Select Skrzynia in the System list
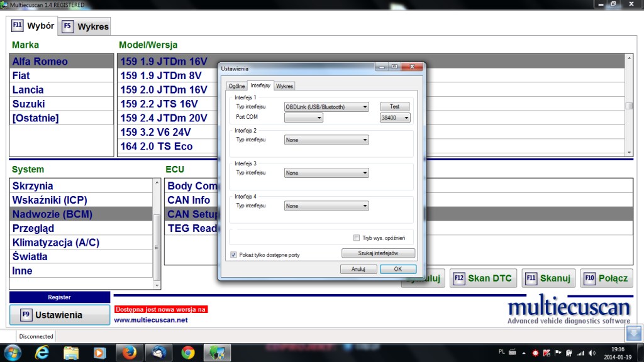 [81, 186]
